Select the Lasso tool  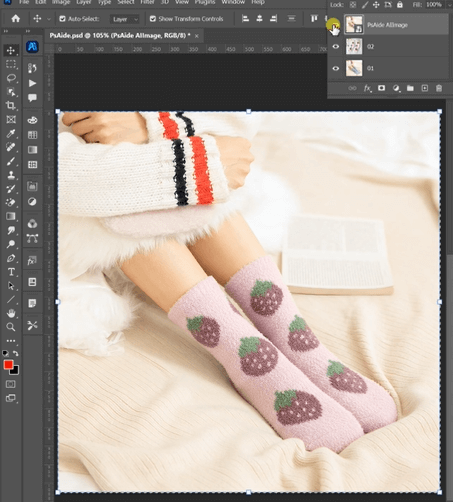(11, 78)
